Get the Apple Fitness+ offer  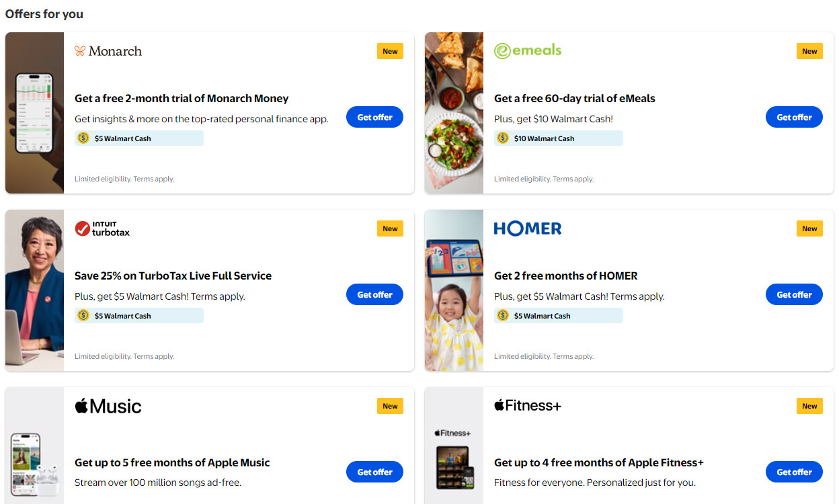[x=794, y=472]
